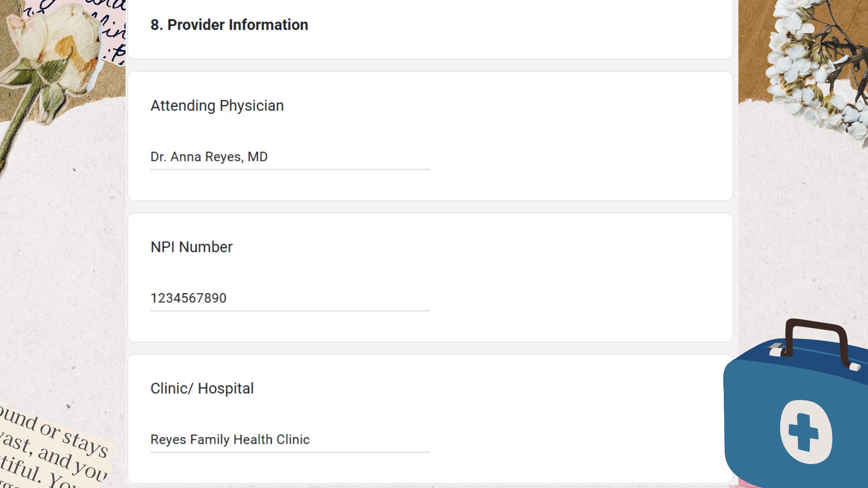Click the number 1234567890
Image resolution: width=868 pixels, height=488 pixels.
point(189,298)
